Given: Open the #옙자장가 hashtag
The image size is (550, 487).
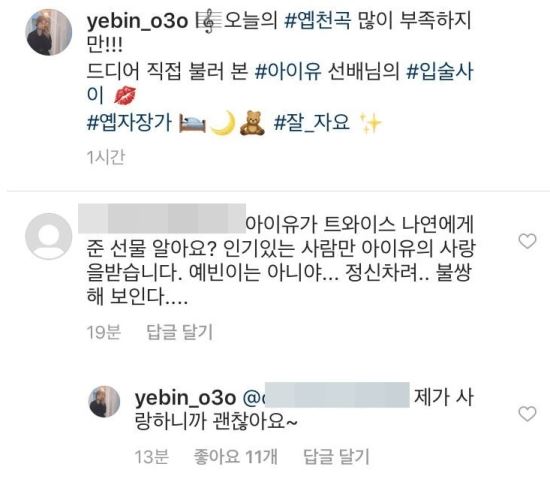Looking at the screenshot, I should (129, 122).
